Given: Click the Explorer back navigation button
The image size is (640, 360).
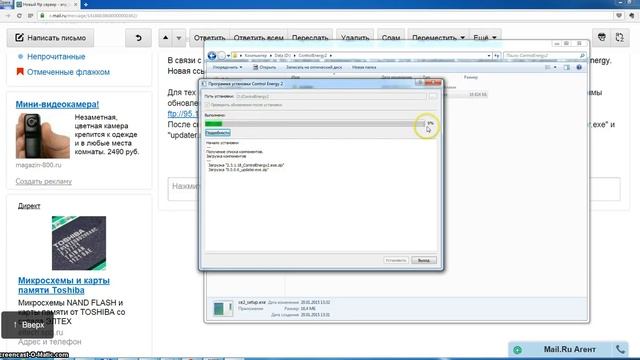Looking at the screenshot, I should click(211, 56).
